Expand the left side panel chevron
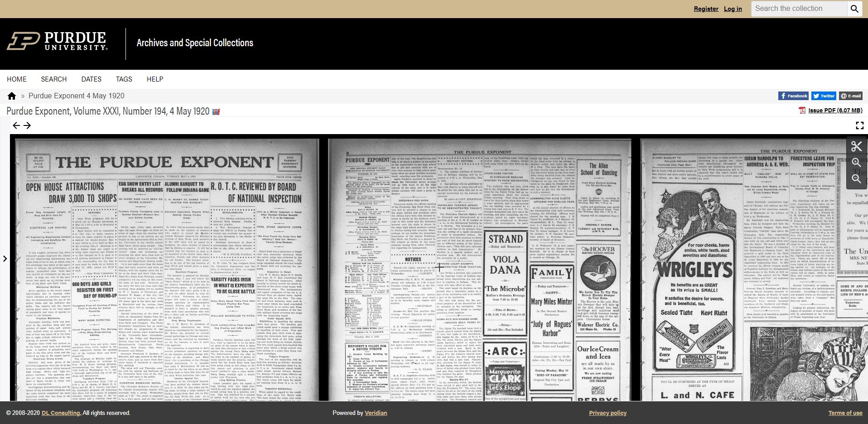This screenshot has width=868, height=424. tap(5, 259)
